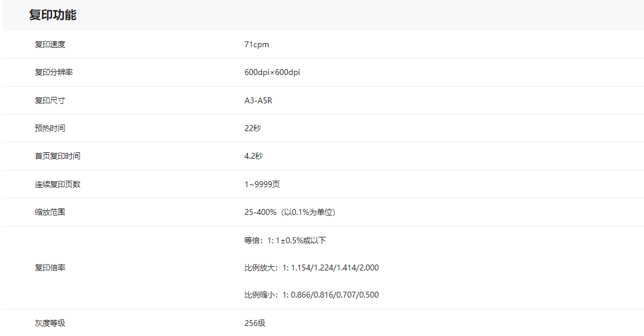
Task: Select the 1~9999页 value text
Action: [x=262, y=184]
